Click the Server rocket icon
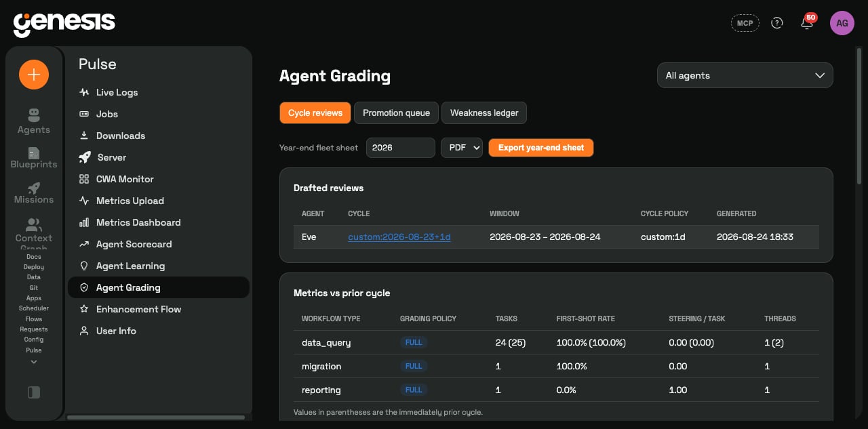 [x=85, y=157]
